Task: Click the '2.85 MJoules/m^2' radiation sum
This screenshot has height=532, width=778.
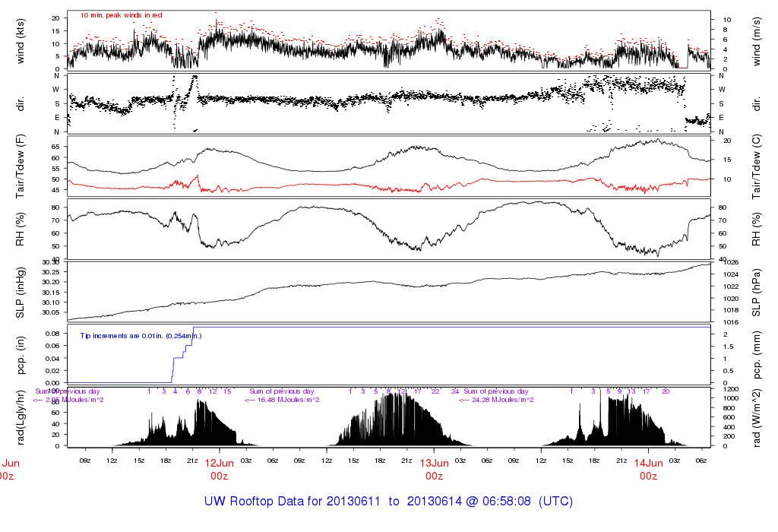Action: tap(74, 400)
